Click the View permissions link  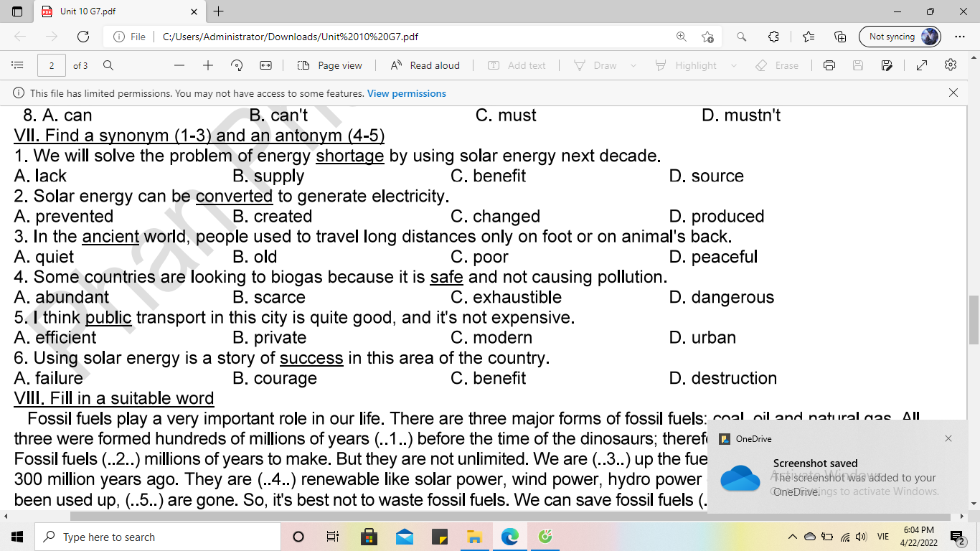click(407, 93)
